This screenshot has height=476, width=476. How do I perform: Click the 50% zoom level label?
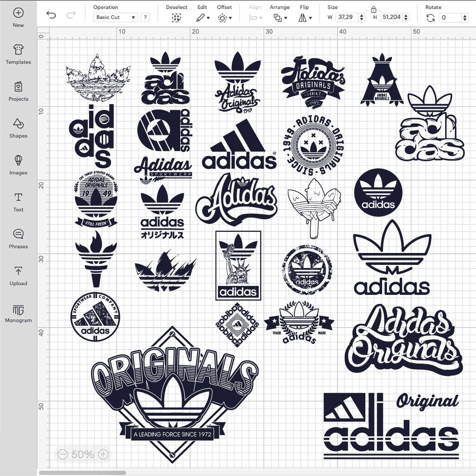click(83, 454)
